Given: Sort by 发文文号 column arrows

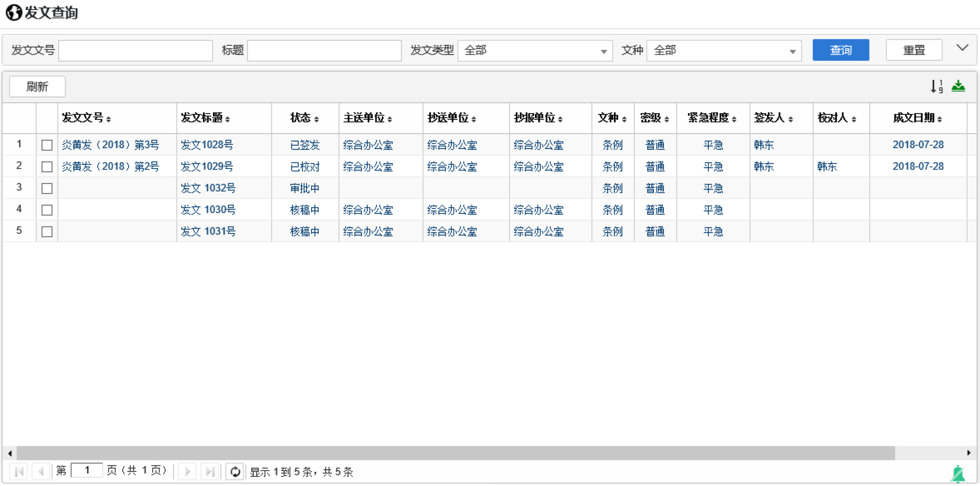Looking at the screenshot, I should 109,119.
